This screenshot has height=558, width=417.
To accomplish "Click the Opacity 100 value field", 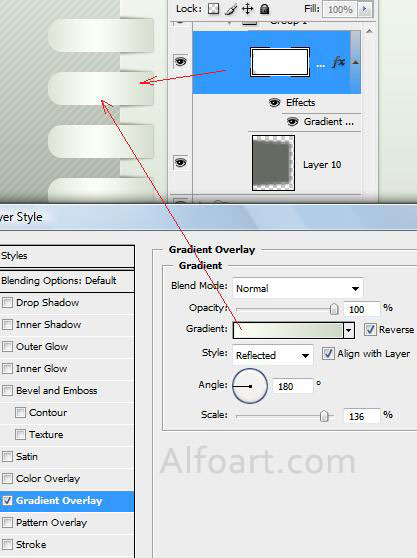I will tap(361, 309).
